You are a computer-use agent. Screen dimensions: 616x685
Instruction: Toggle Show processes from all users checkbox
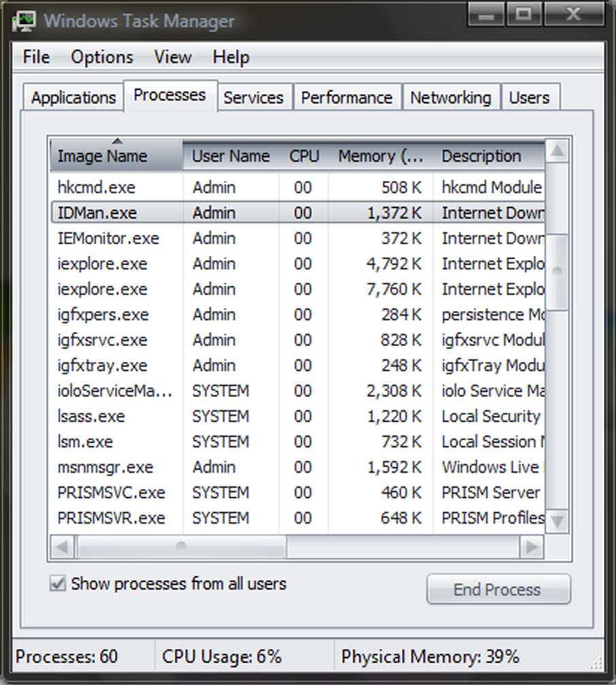click(x=58, y=583)
